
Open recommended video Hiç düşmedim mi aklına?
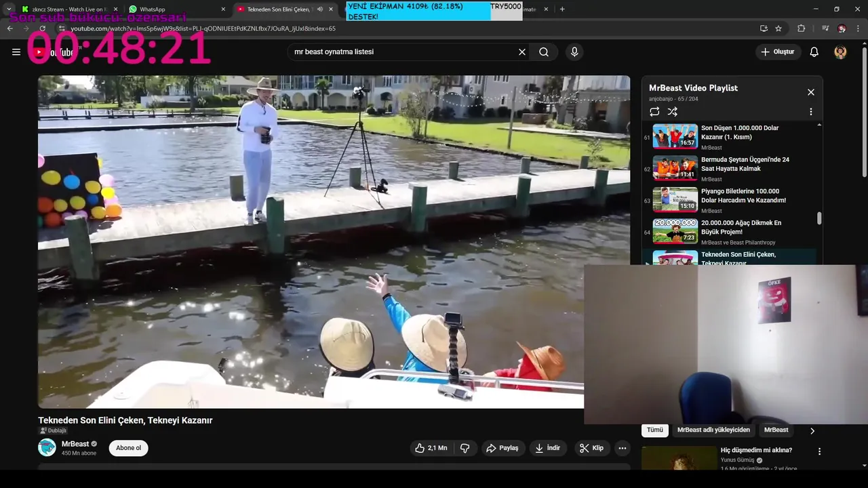coord(756,450)
